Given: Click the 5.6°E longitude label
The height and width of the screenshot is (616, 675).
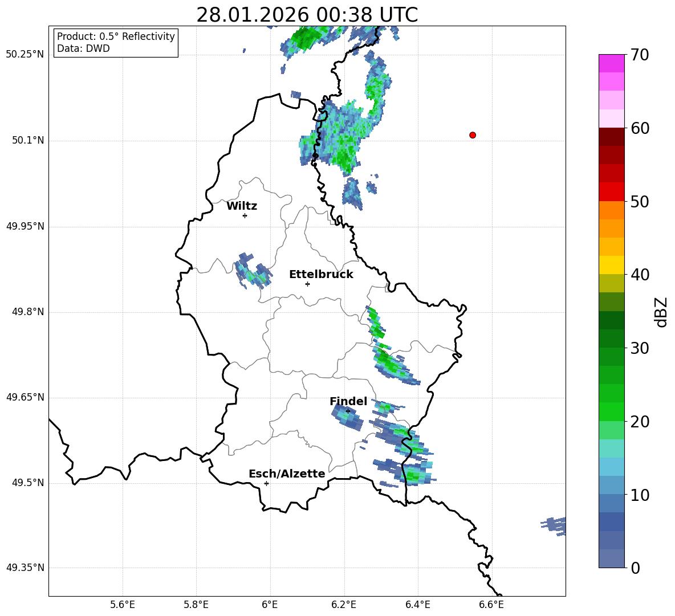Looking at the screenshot, I should click(x=123, y=605).
